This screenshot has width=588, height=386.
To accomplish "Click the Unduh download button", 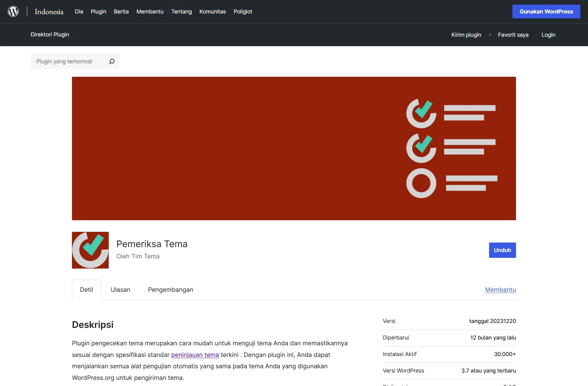I will click(502, 250).
